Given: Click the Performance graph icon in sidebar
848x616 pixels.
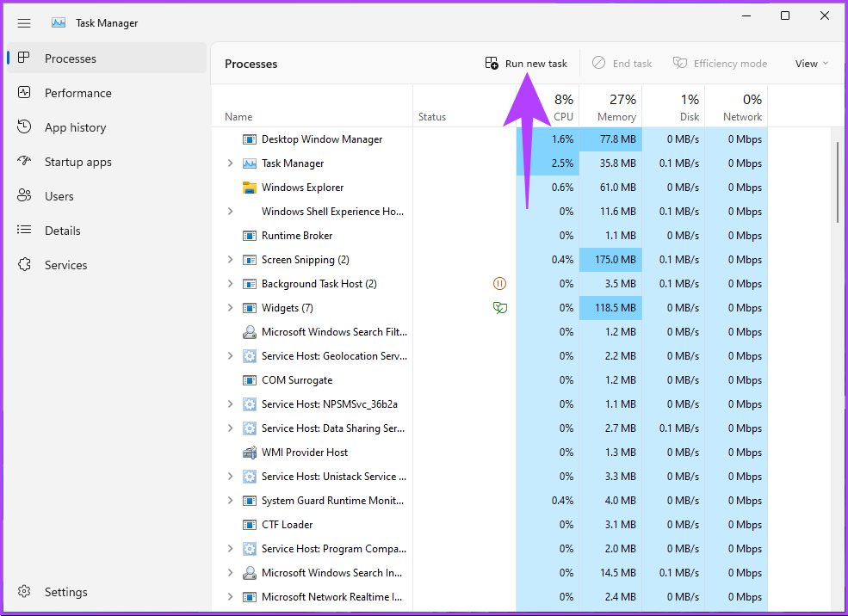Looking at the screenshot, I should 24,92.
